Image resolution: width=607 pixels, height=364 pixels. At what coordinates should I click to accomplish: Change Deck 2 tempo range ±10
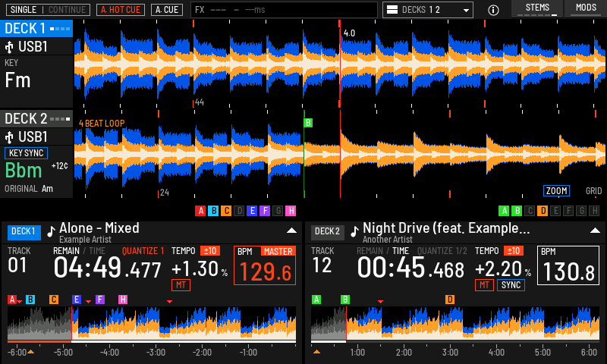point(514,251)
